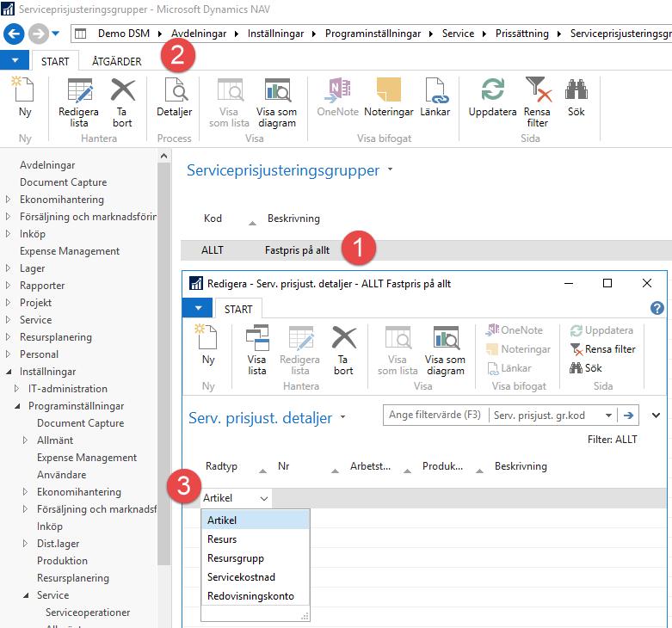672x628 pixels.
Task: Open Länkar in main ribbon
Action: tap(435, 98)
